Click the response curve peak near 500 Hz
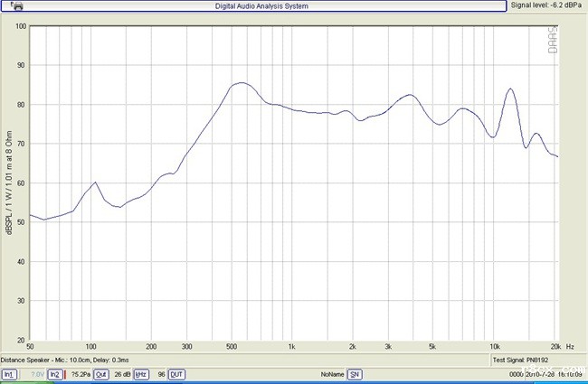Image resolution: width=588 pixels, height=384 pixels. [x=239, y=83]
